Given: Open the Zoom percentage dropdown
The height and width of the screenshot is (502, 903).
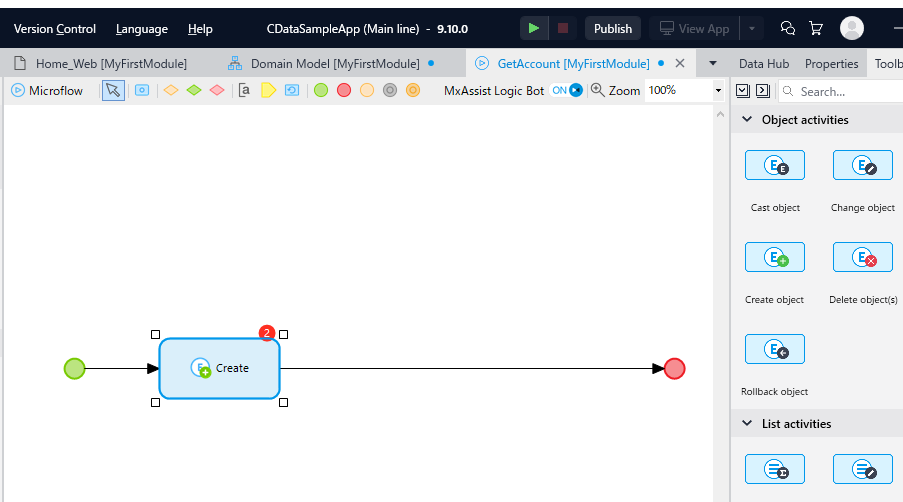Looking at the screenshot, I should [718, 90].
